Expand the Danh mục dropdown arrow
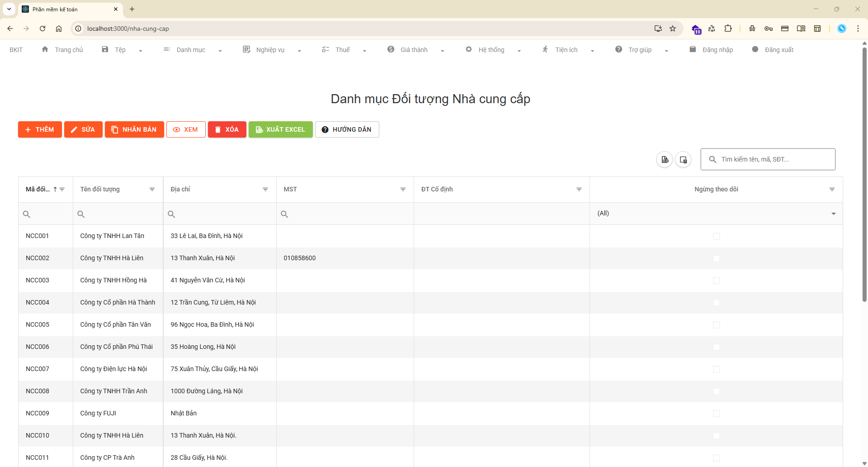This screenshot has width=868, height=467. pos(220,51)
